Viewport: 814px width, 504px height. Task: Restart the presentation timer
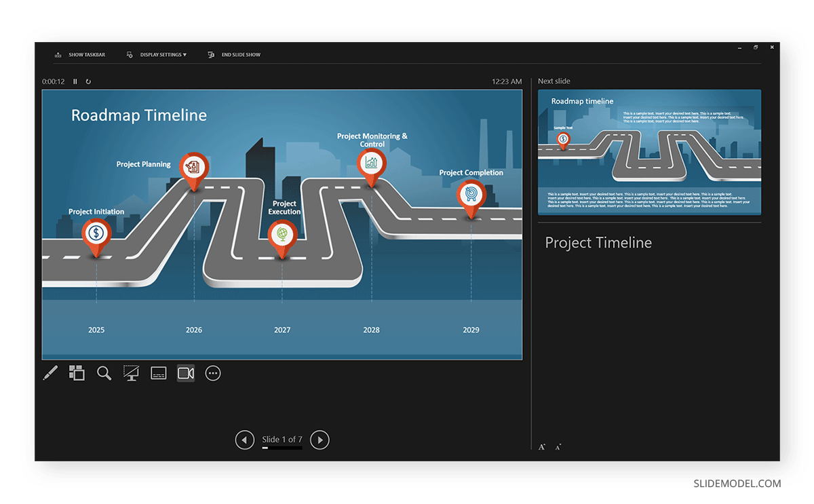coord(88,81)
